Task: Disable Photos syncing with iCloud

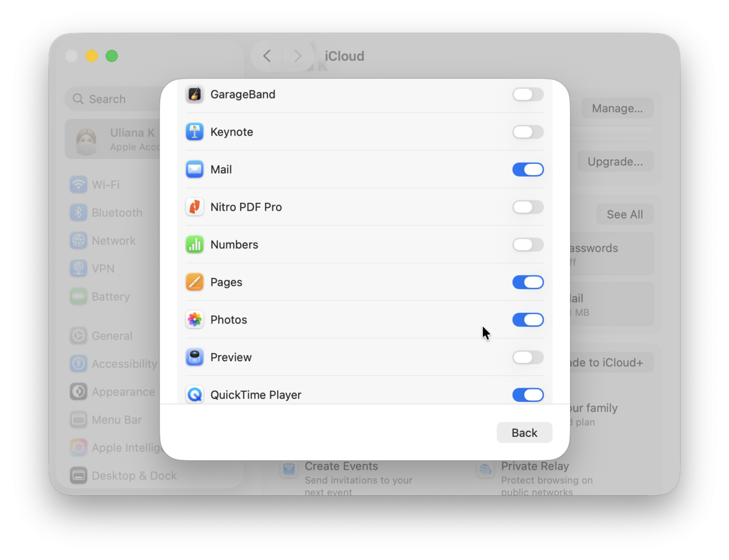Action: click(527, 319)
